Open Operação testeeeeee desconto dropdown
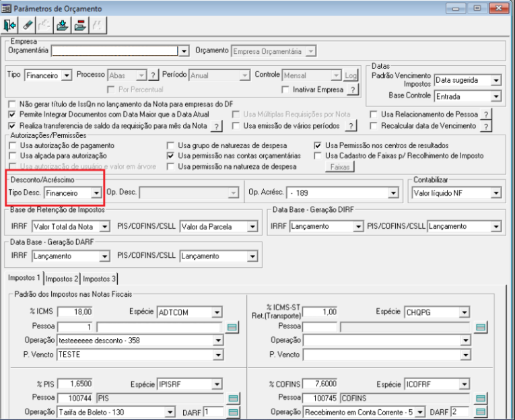This screenshot has width=515, height=420. [x=218, y=341]
